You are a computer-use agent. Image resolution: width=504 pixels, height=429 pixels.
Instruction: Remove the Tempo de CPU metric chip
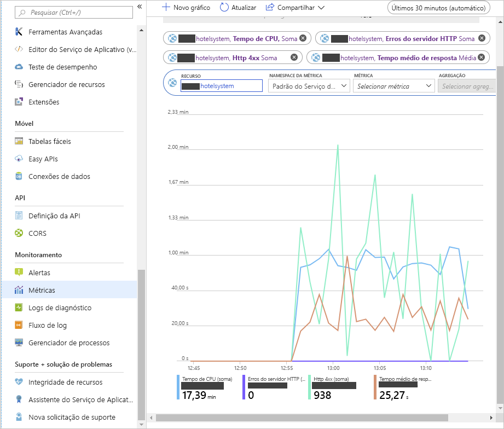pyautogui.click(x=303, y=38)
